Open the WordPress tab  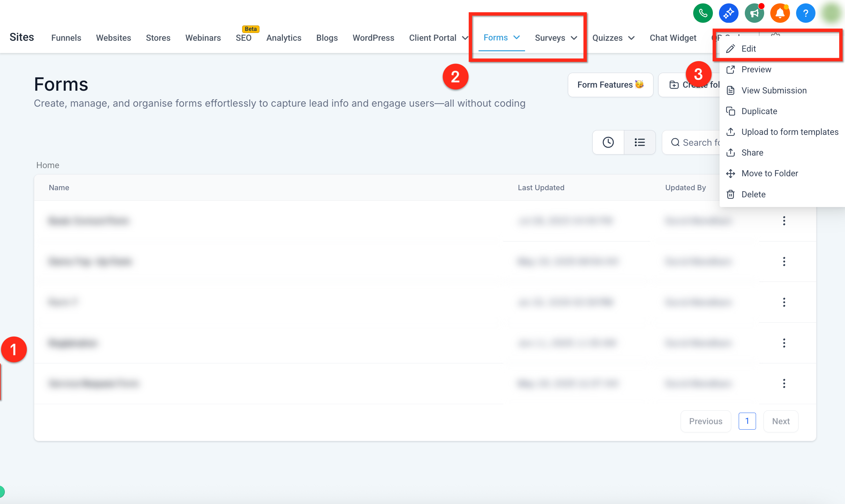click(x=373, y=38)
